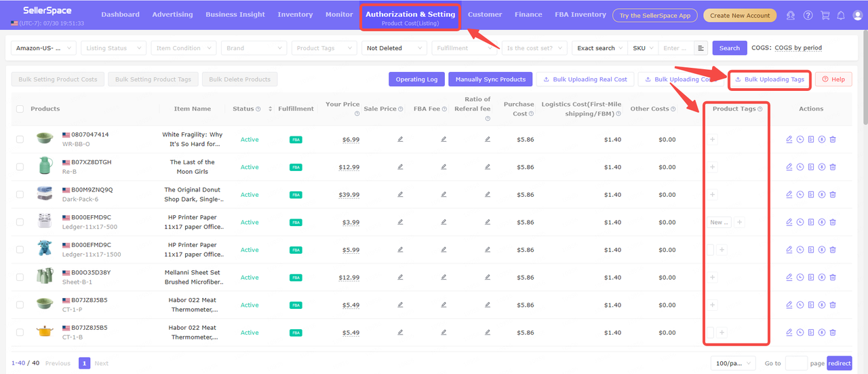This screenshot has width=868, height=374.
Task: Check the Ledger-11x17-1500 product row
Action: point(20,250)
